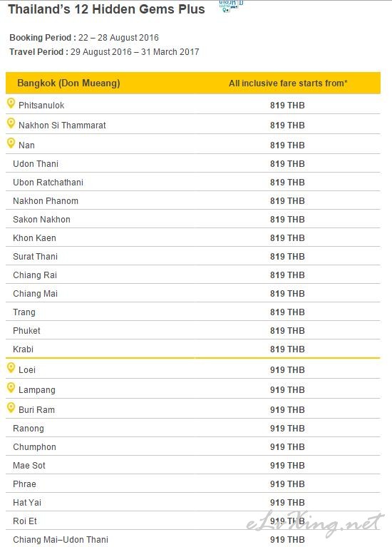This screenshot has height=547, width=392.
Task: Click the location pin beside Phitsanulok
Action: pyautogui.click(x=11, y=103)
